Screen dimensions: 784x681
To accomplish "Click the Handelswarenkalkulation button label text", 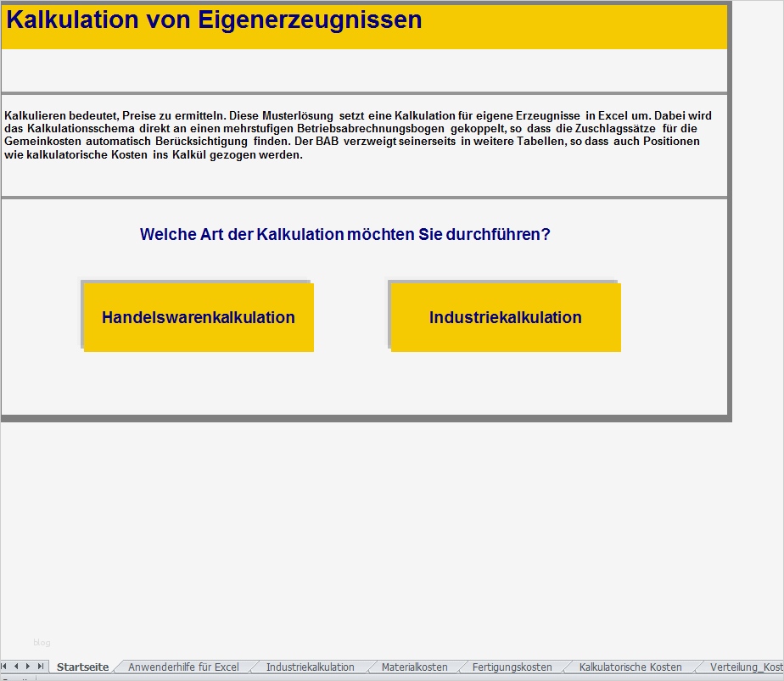I will coord(197,316).
